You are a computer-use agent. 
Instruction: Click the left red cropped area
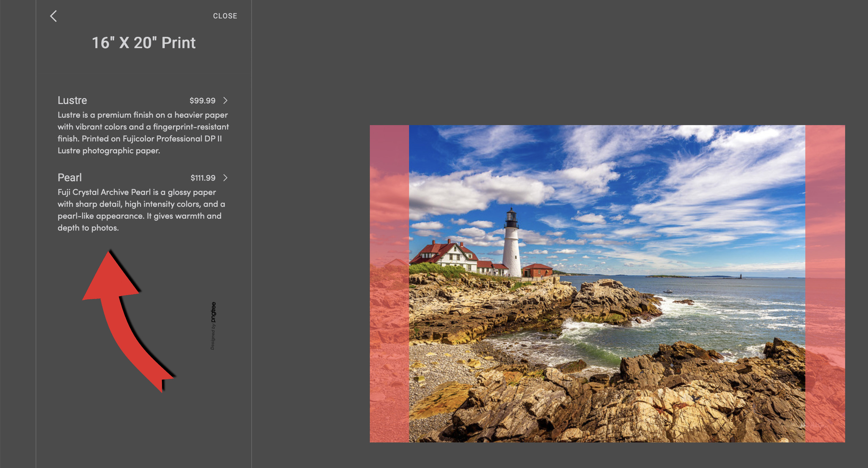(x=389, y=283)
